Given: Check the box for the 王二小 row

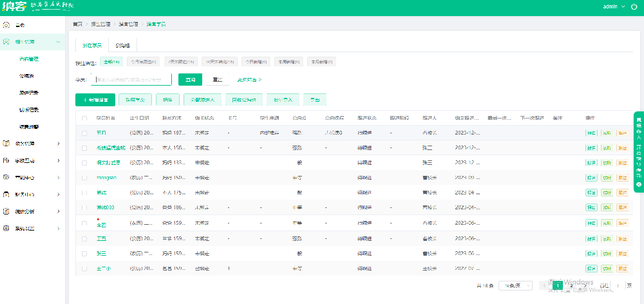Looking at the screenshot, I should (84, 269).
